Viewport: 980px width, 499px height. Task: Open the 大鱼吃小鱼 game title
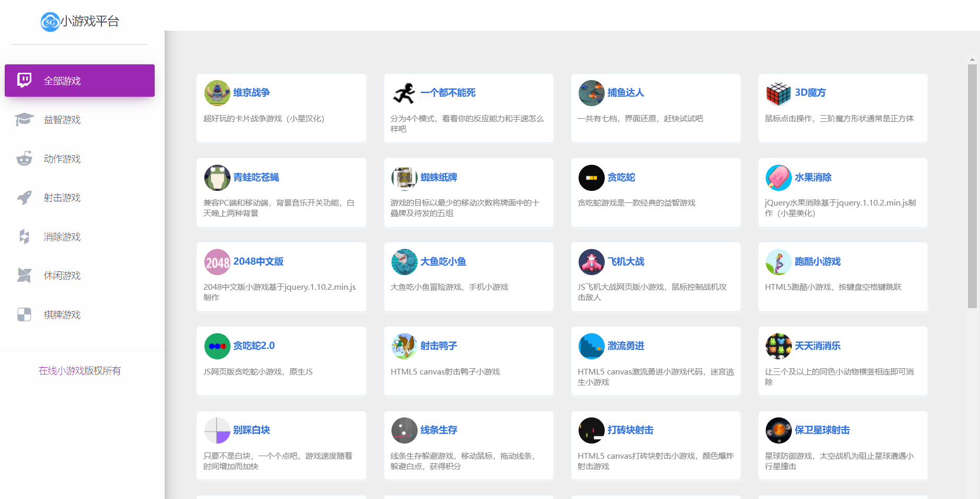coord(443,262)
